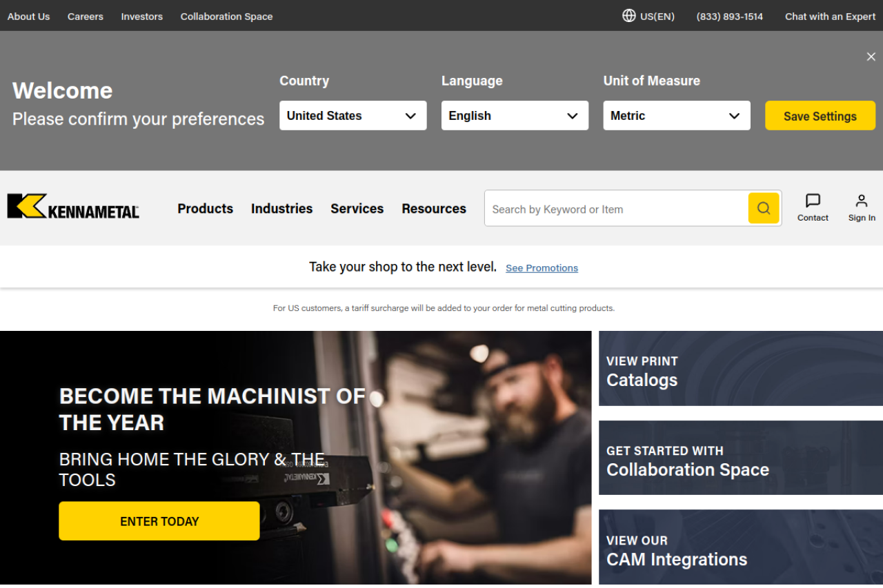Open Chat with an Expert
883x588 pixels.
click(830, 17)
